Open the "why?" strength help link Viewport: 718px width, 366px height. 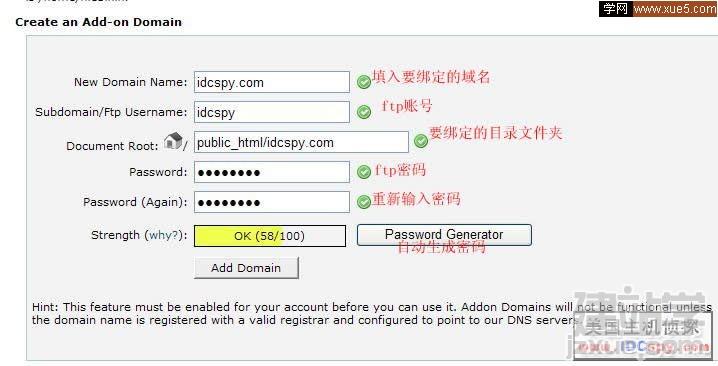(163, 235)
